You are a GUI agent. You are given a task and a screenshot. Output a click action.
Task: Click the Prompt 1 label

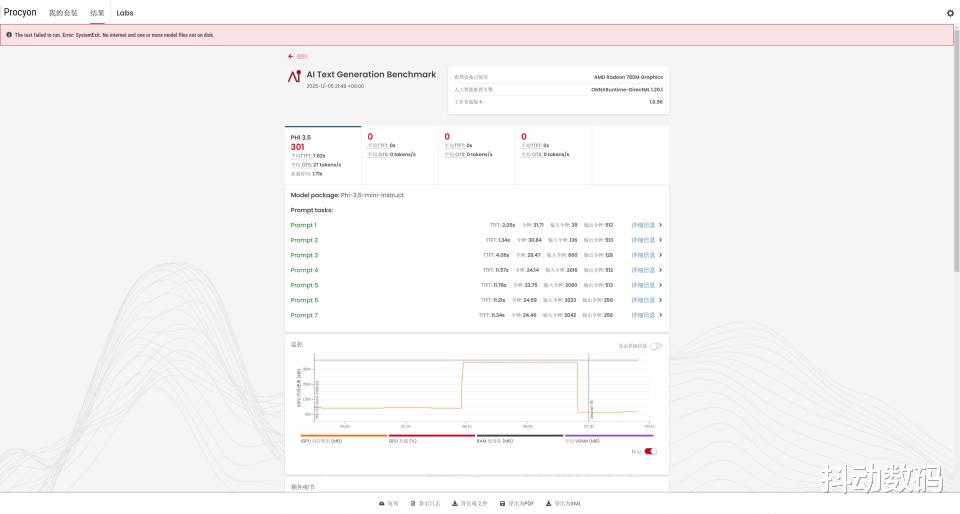coord(304,225)
